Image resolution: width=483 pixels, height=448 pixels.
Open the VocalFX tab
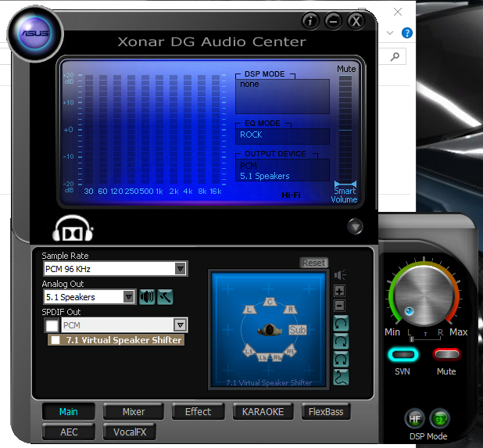coord(130,432)
